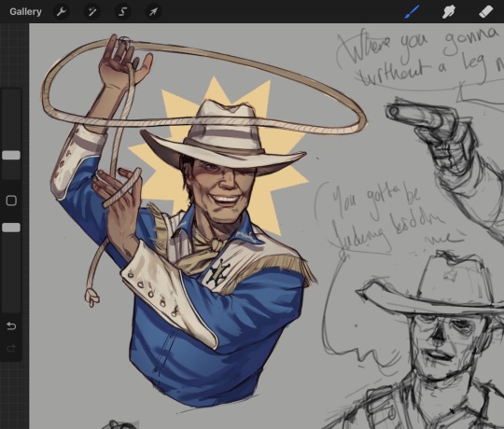Undo the last stroke with sidebar arrow
The width and height of the screenshot is (504, 429).
pos(11,326)
